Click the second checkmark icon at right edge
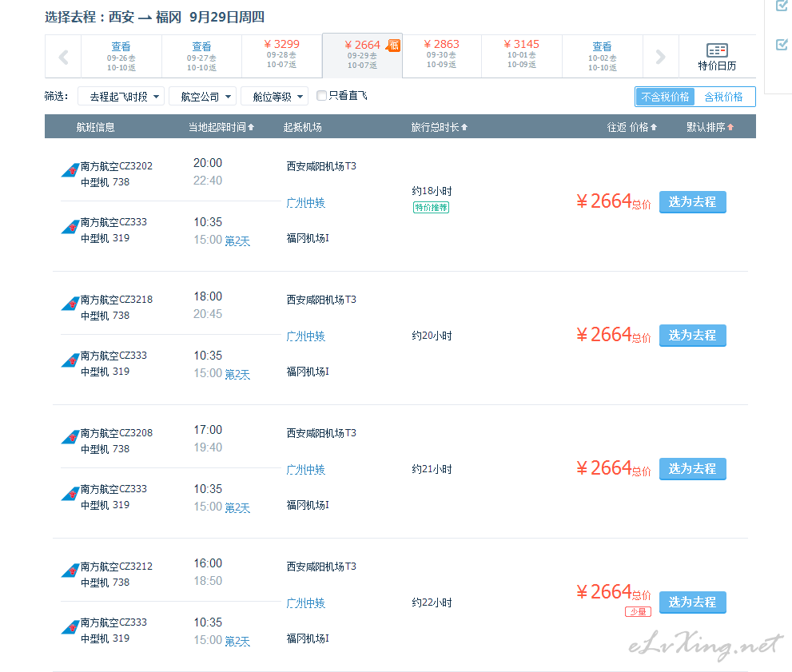 tap(782, 45)
